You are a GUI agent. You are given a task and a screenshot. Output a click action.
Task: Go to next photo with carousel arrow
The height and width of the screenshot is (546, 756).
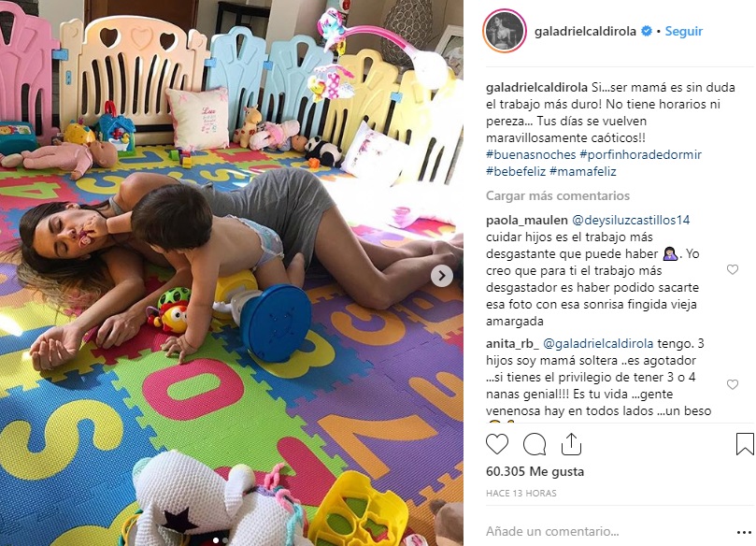click(x=442, y=277)
